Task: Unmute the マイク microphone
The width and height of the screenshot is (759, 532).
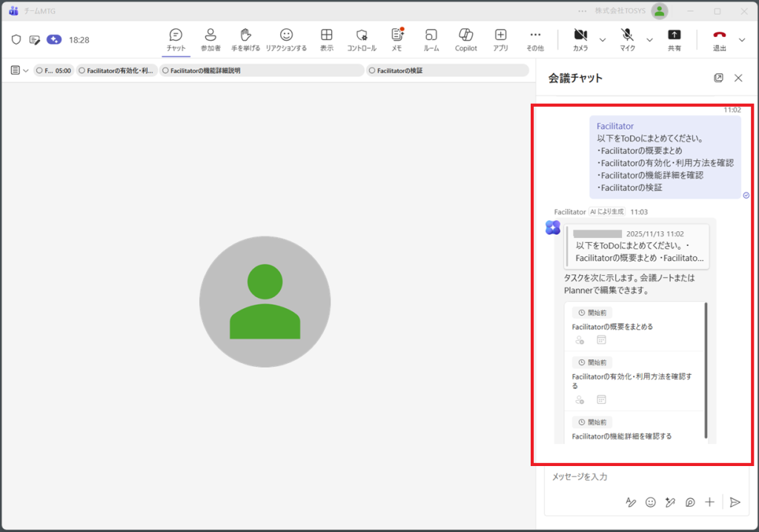Action: coord(627,36)
